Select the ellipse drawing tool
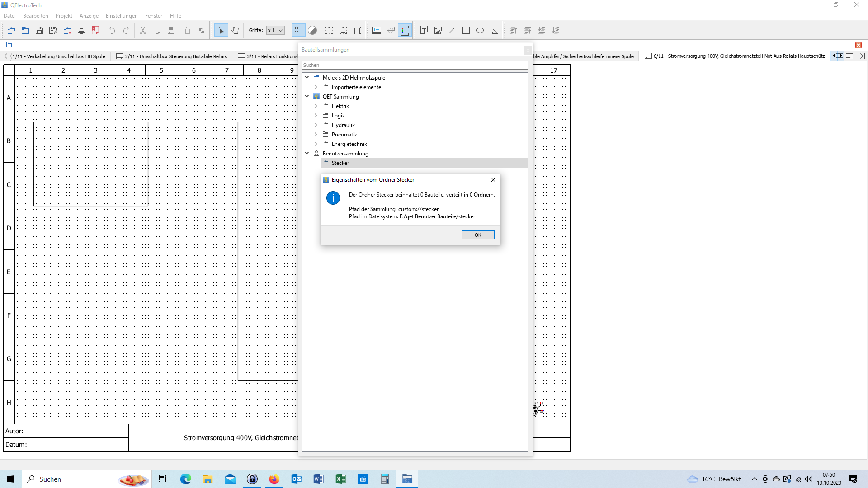This screenshot has height=488, width=868. tap(480, 30)
